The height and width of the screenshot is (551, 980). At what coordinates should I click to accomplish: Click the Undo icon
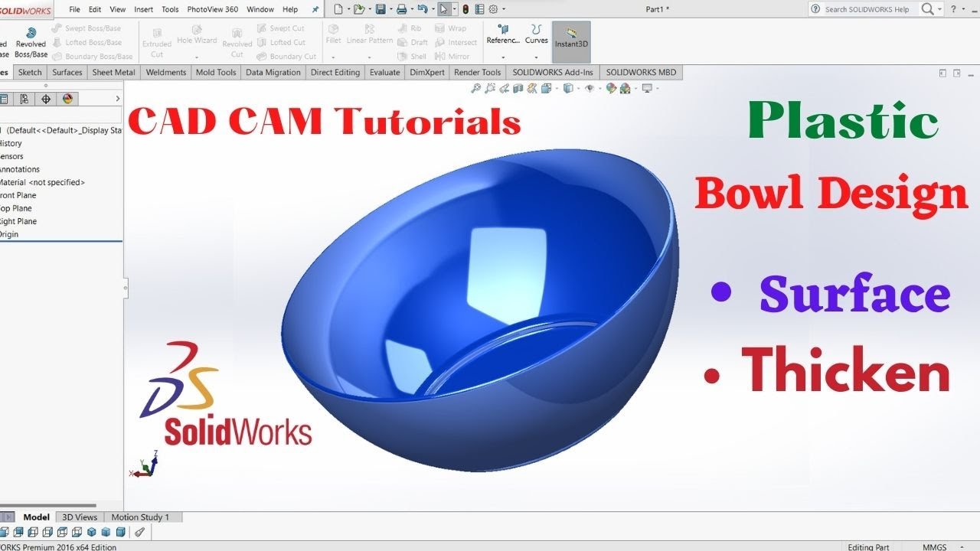tap(423, 9)
